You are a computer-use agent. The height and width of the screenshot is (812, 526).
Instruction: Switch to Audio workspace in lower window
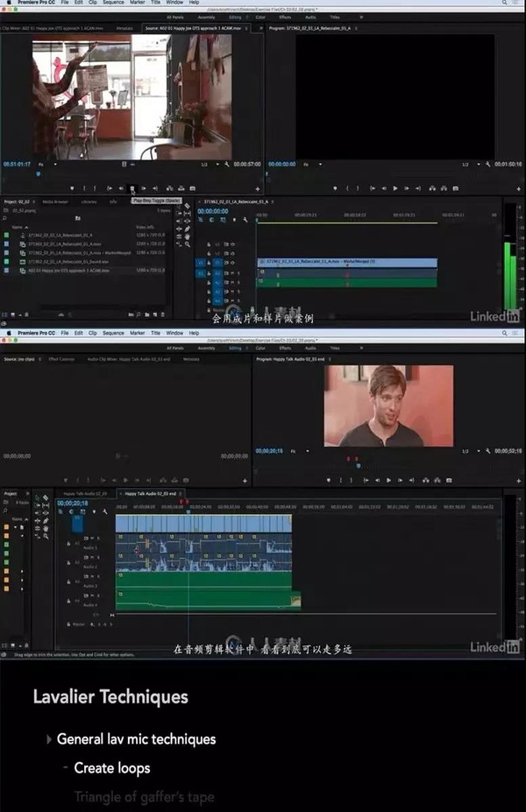(310, 348)
